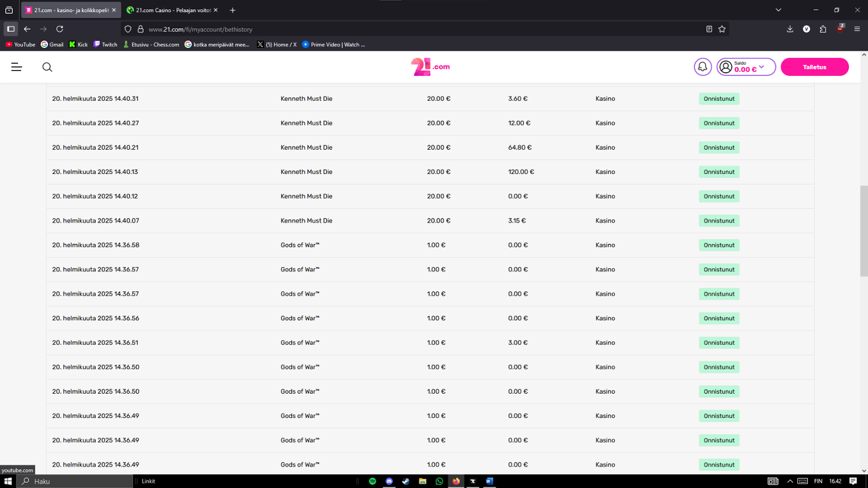Toggle reader view in the address bar
The height and width of the screenshot is (488, 868).
click(709, 29)
